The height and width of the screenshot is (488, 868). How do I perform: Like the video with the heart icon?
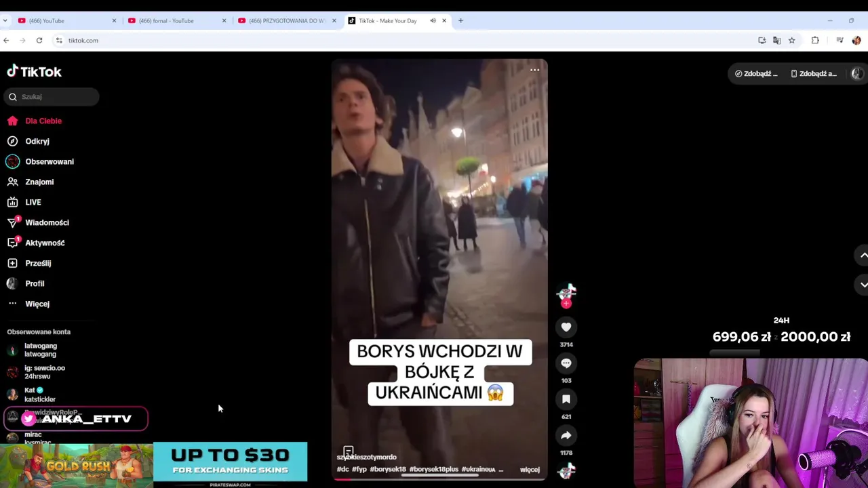point(566,327)
